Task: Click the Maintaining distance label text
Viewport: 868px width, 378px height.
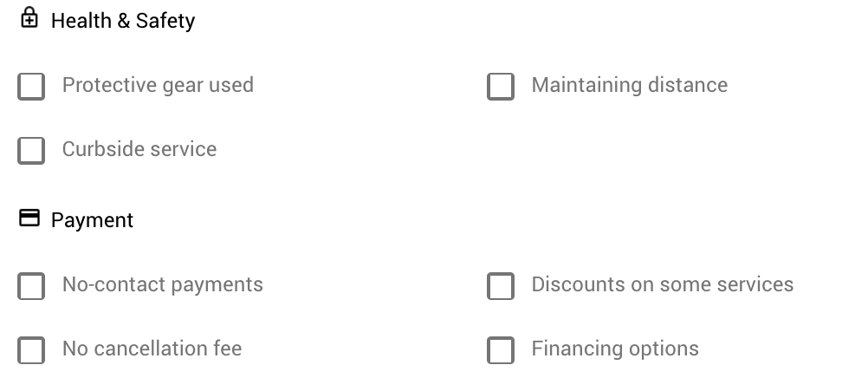Action: click(x=630, y=85)
